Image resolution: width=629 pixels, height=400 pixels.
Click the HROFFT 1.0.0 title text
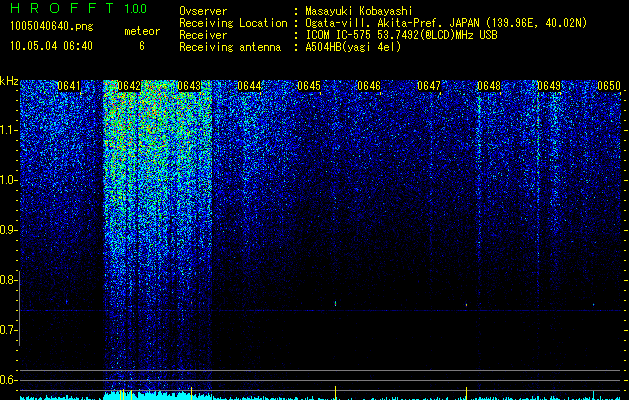(x=78, y=8)
